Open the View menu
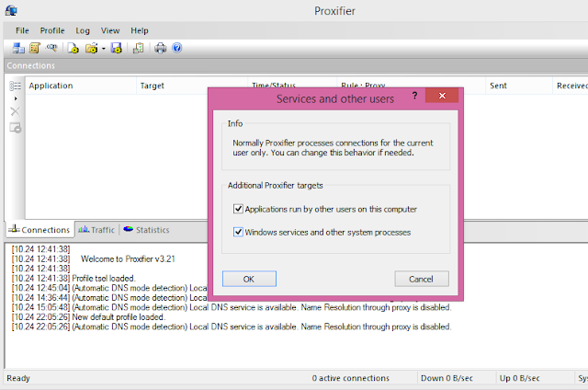The image size is (588, 390). [110, 30]
